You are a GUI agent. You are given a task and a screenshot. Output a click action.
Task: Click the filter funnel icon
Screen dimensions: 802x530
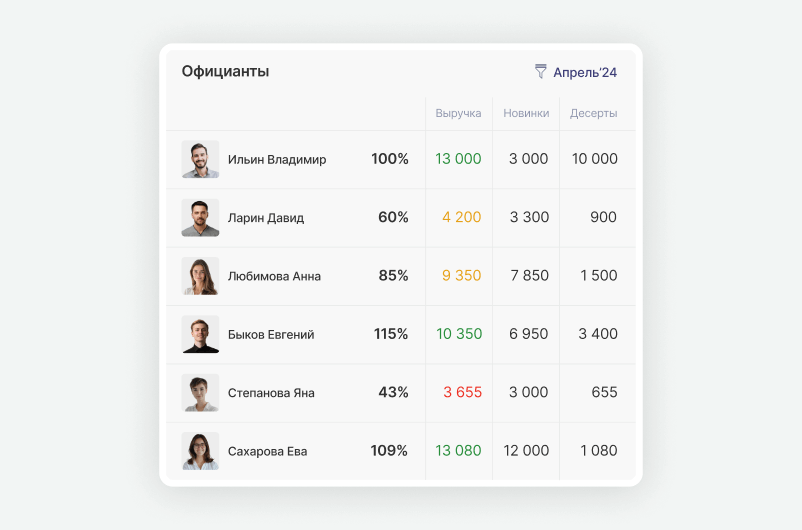point(541,72)
